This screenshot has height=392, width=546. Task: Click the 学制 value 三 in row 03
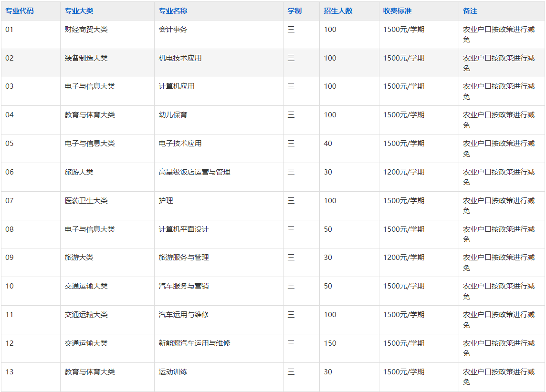point(291,86)
